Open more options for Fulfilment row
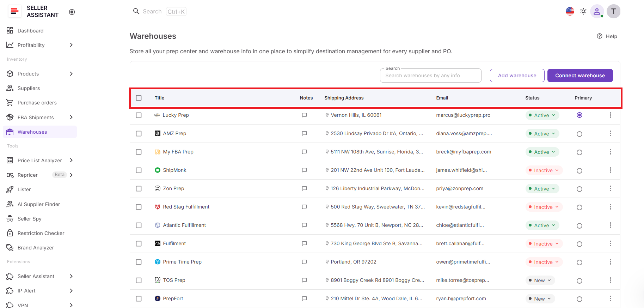This screenshot has width=644, height=308. tap(611, 243)
